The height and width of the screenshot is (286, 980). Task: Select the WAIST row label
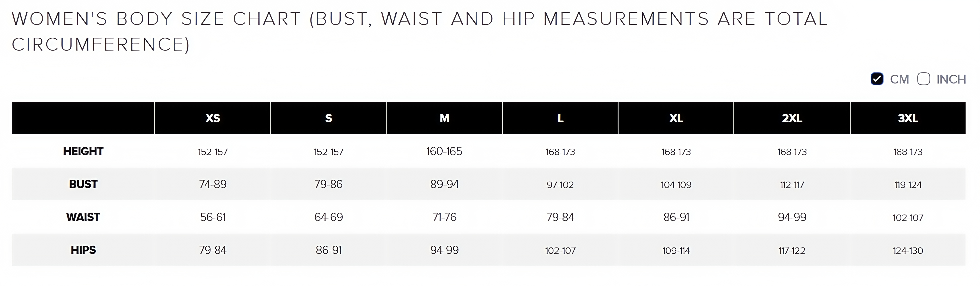click(83, 217)
